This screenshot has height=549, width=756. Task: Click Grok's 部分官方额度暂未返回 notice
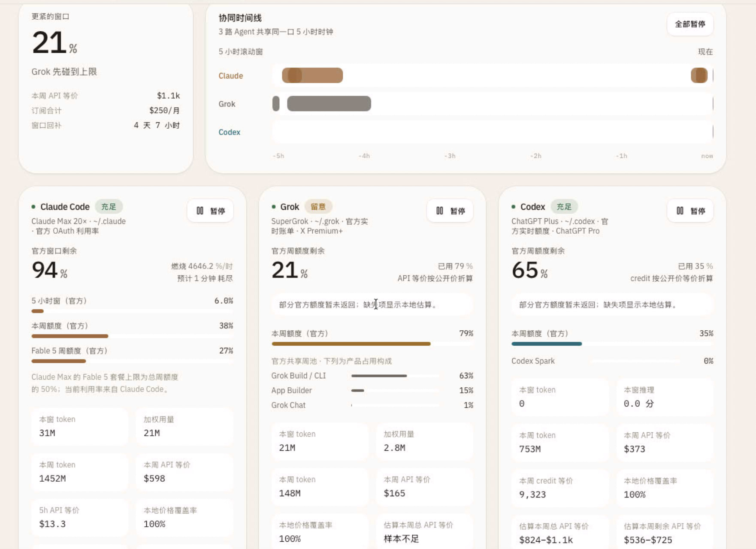pos(372,305)
